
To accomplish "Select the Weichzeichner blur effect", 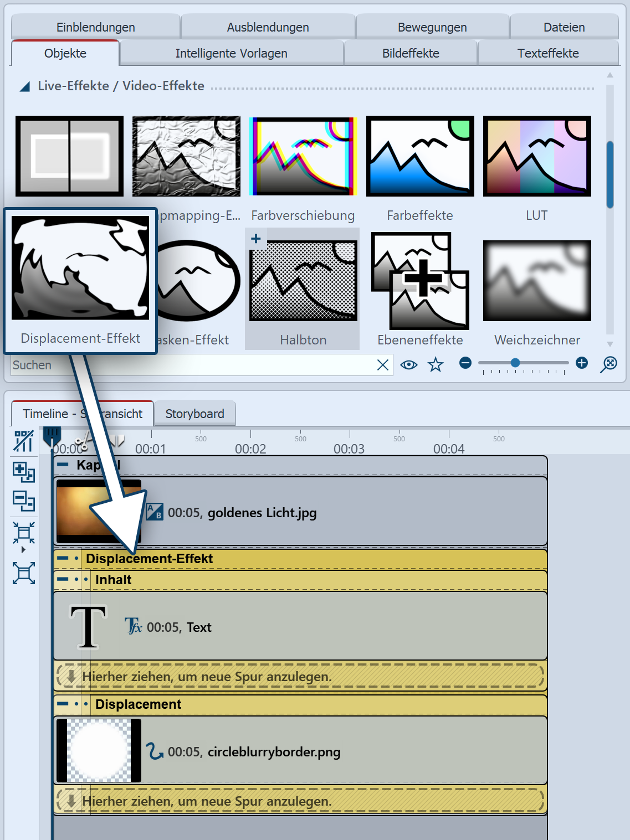I will click(537, 281).
